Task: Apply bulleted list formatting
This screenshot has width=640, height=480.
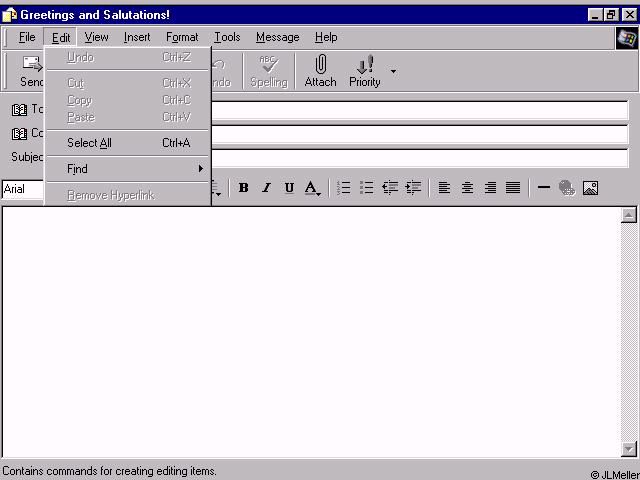Action: (367, 188)
